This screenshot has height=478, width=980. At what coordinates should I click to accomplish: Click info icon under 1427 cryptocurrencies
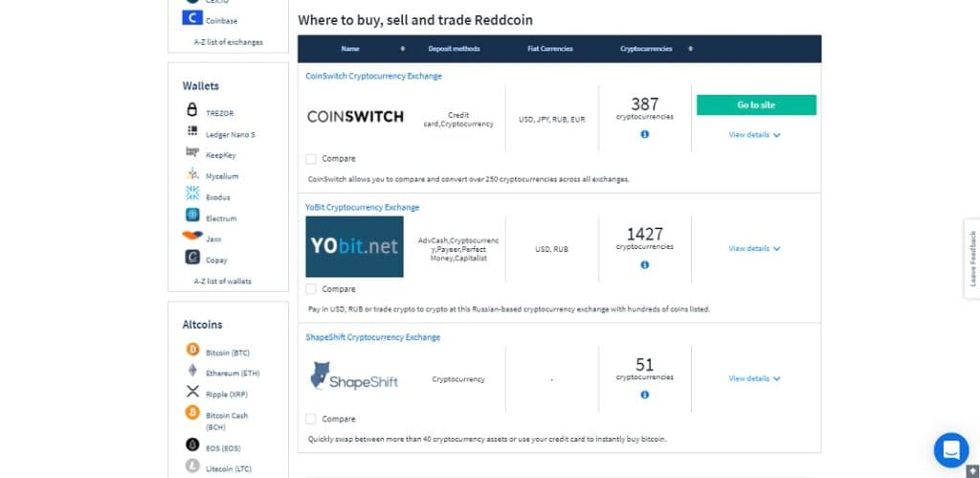click(x=645, y=264)
